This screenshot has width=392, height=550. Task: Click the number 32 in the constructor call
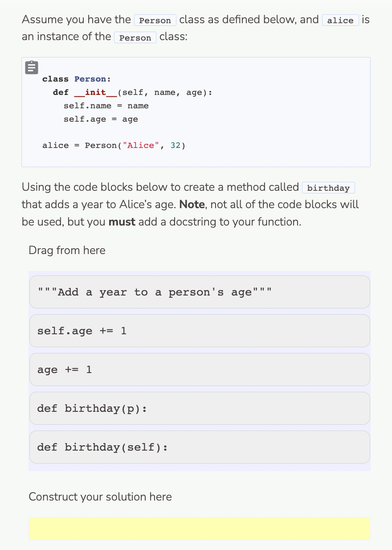point(175,145)
